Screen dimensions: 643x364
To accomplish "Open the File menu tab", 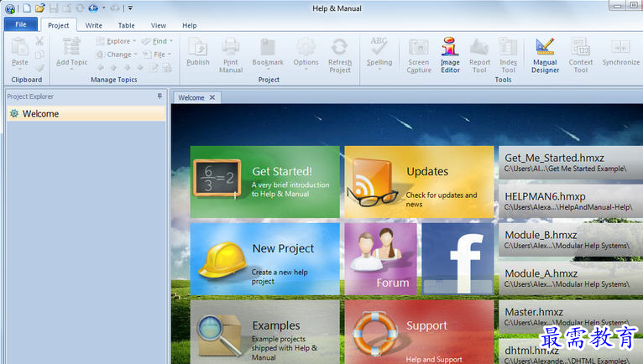I will (21, 24).
